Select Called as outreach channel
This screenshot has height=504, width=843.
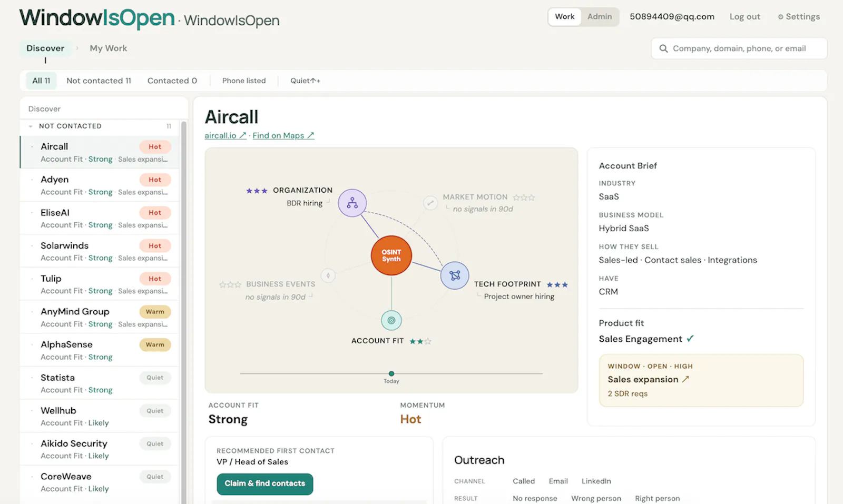(524, 481)
